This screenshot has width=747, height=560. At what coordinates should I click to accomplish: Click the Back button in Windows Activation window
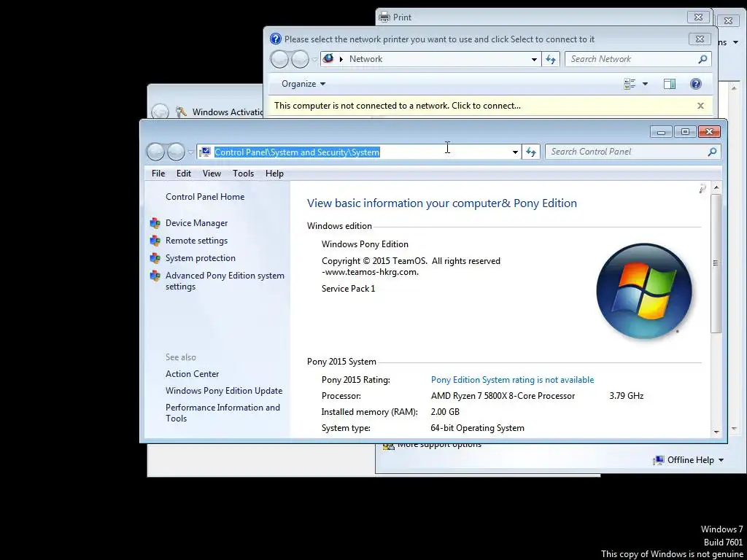[160, 112]
